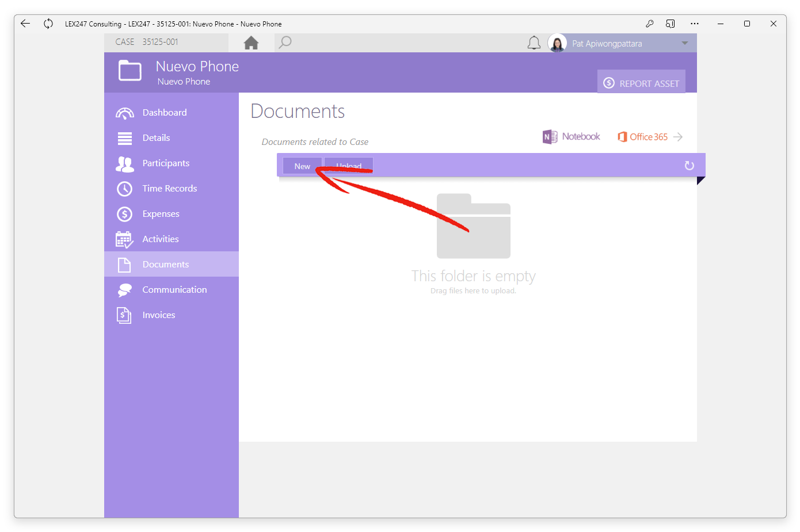
Task: Click the Participants people icon
Action: [x=124, y=164]
